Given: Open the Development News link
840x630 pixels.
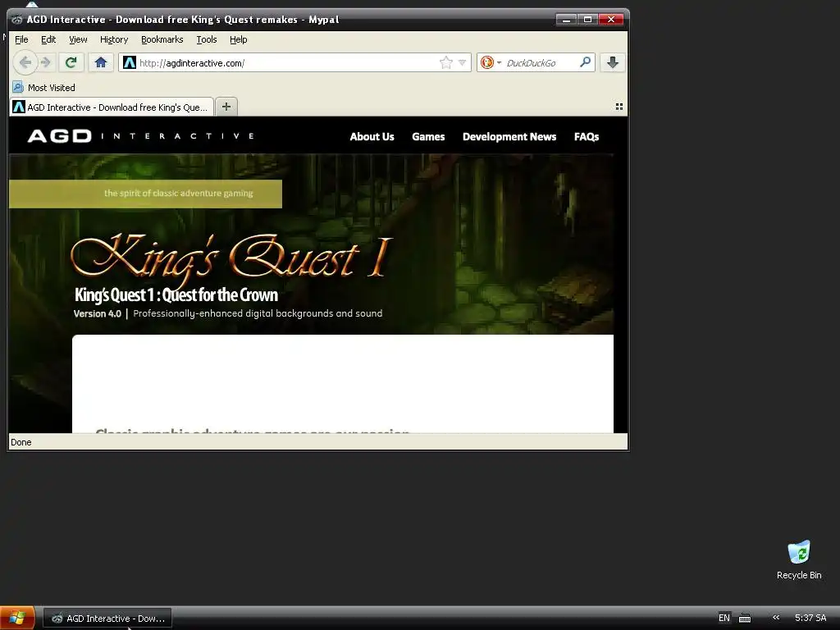Looking at the screenshot, I should tap(509, 137).
